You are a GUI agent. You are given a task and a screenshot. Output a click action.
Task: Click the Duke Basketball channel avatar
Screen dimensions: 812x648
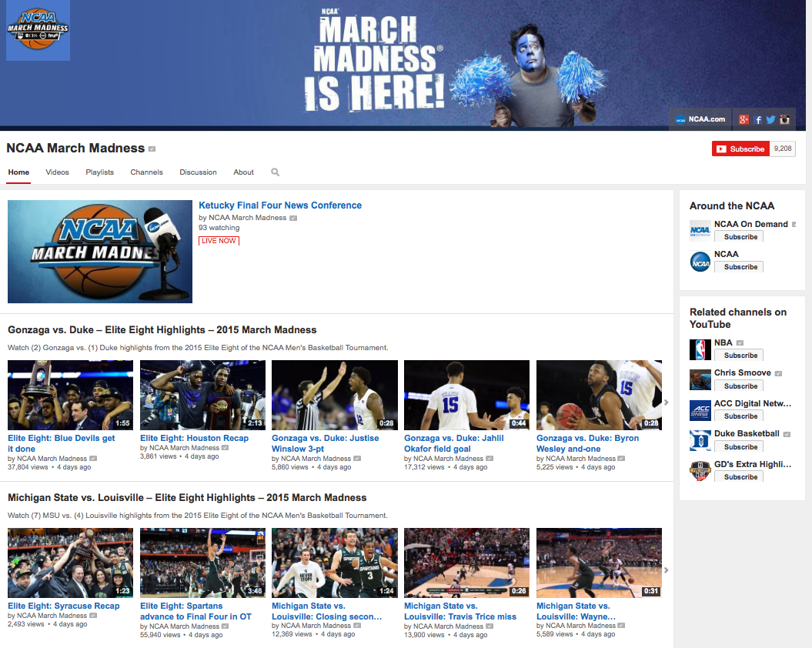tap(700, 441)
